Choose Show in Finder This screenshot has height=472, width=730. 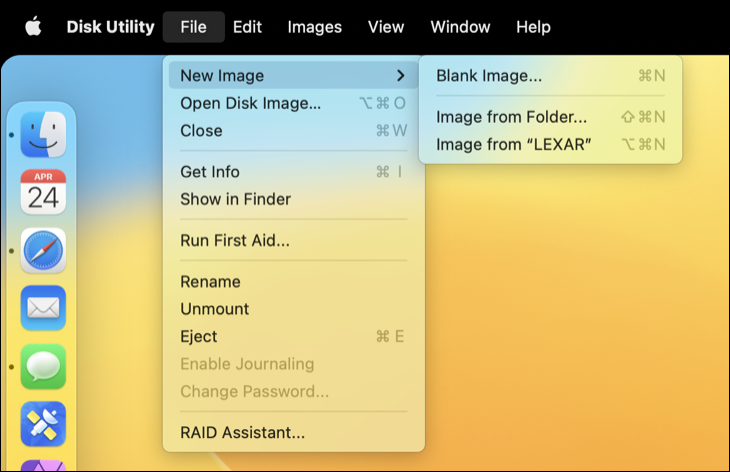coord(294,199)
